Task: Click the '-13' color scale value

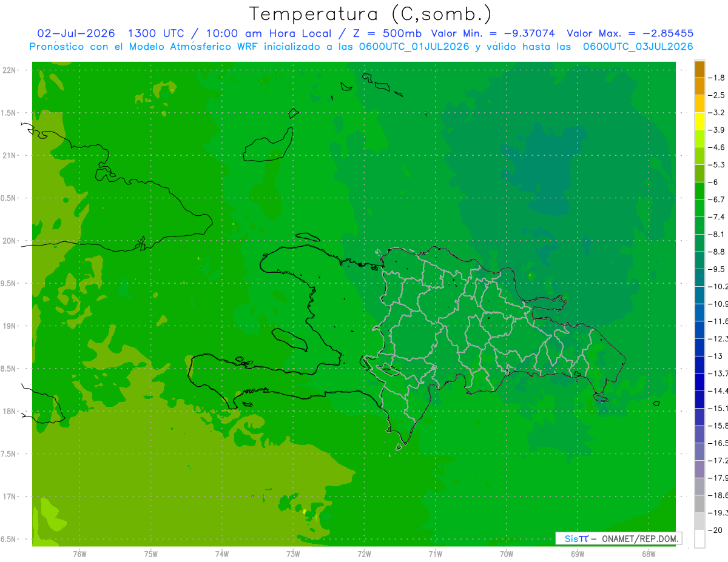Action: pos(716,356)
